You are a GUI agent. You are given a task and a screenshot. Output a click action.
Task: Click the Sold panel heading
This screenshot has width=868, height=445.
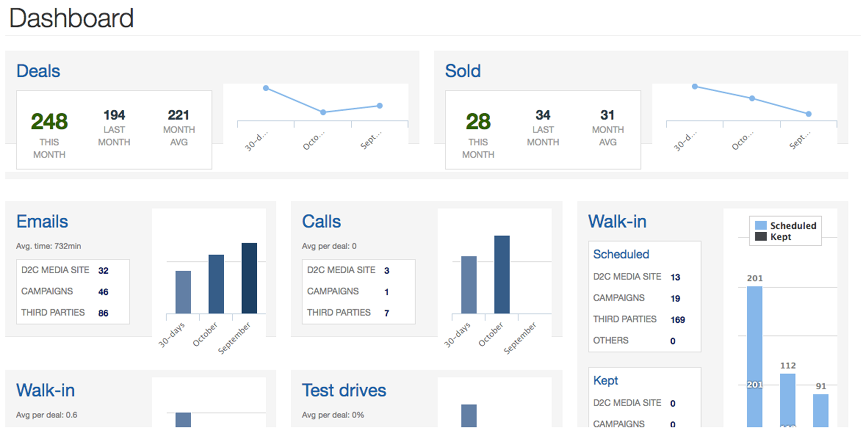(462, 71)
